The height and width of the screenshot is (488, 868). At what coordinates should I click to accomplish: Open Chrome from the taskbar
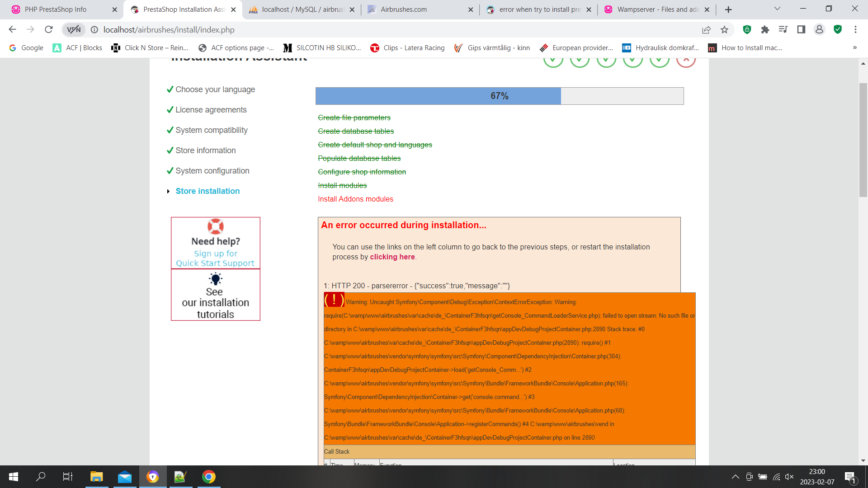[x=209, y=477]
